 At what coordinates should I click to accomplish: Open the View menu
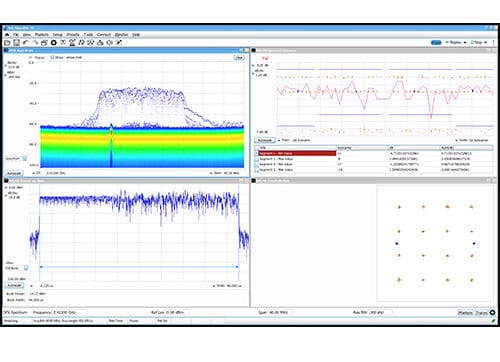point(27,35)
